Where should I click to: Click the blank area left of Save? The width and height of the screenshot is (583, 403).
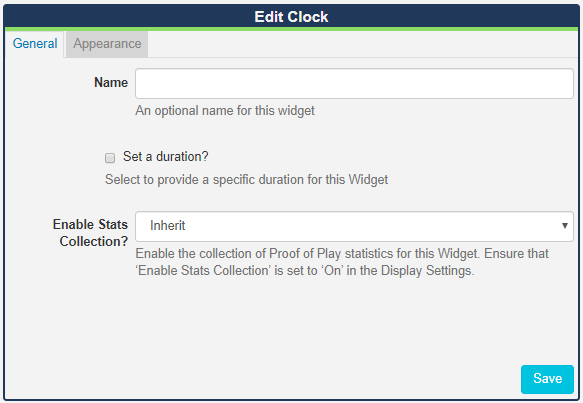pos(260,379)
